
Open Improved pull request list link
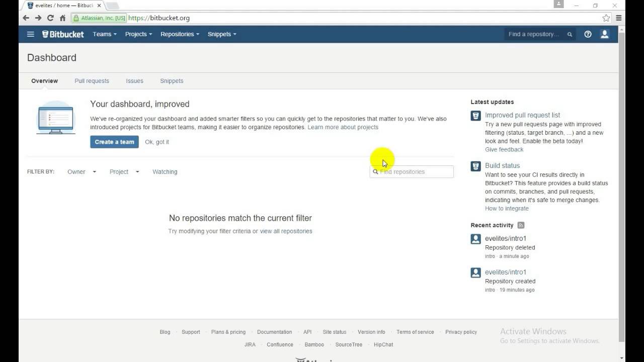(x=522, y=115)
